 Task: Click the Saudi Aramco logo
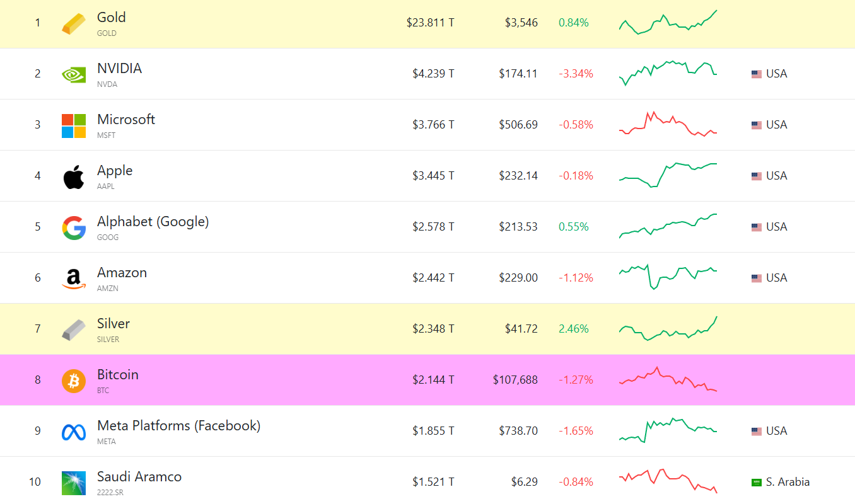(74, 483)
